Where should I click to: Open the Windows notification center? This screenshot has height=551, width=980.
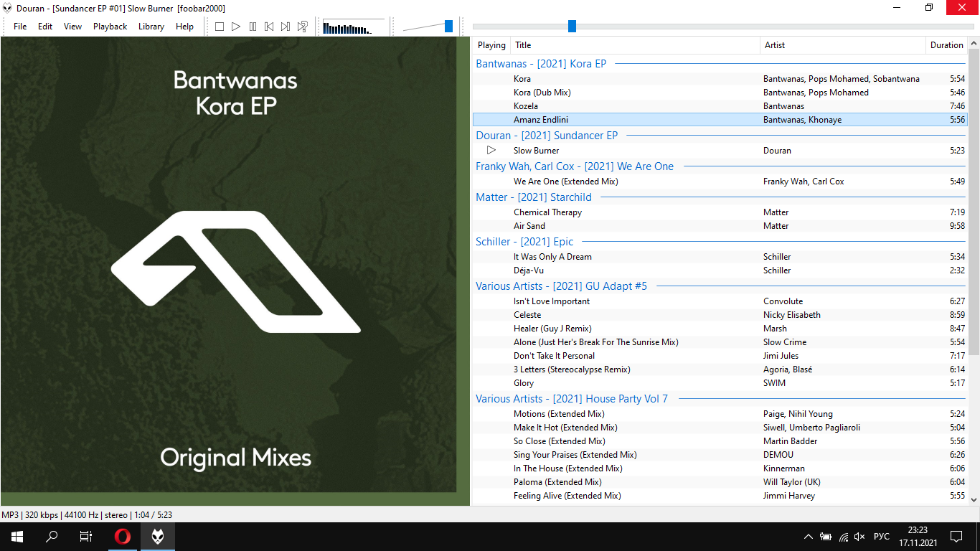tap(956, 537)
